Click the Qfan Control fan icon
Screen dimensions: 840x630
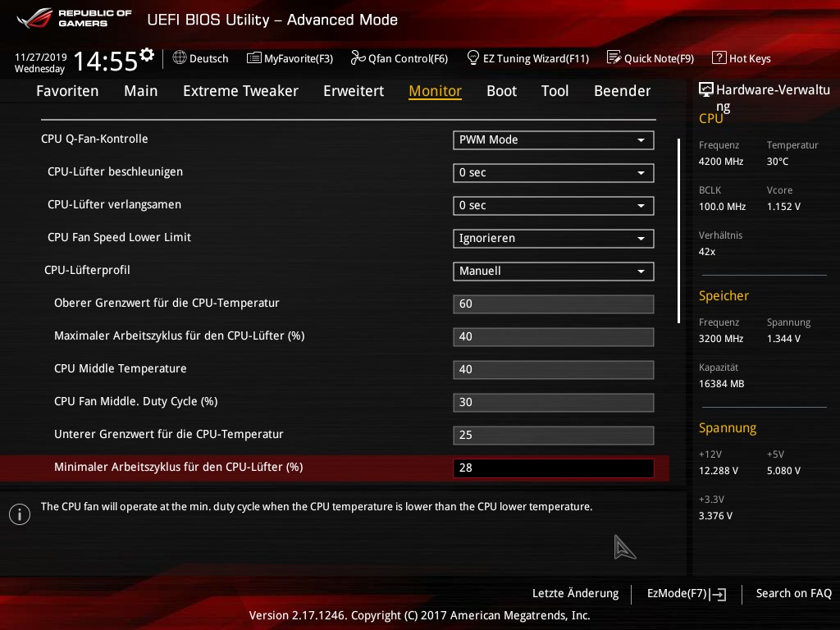(x=358, y=57)
